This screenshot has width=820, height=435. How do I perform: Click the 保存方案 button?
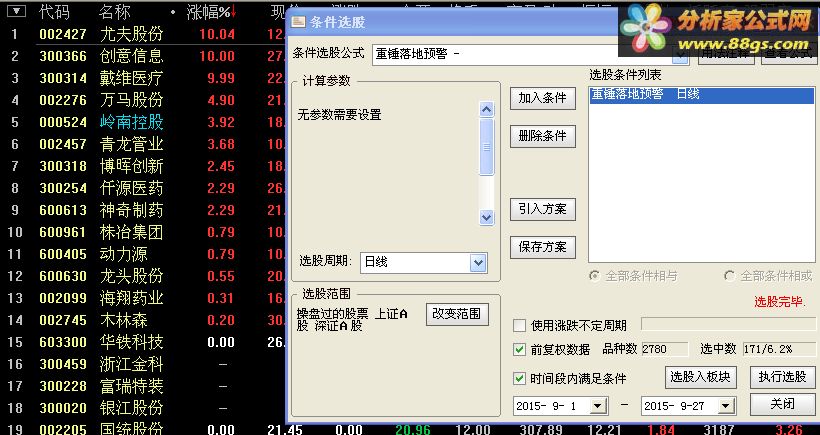543,247
